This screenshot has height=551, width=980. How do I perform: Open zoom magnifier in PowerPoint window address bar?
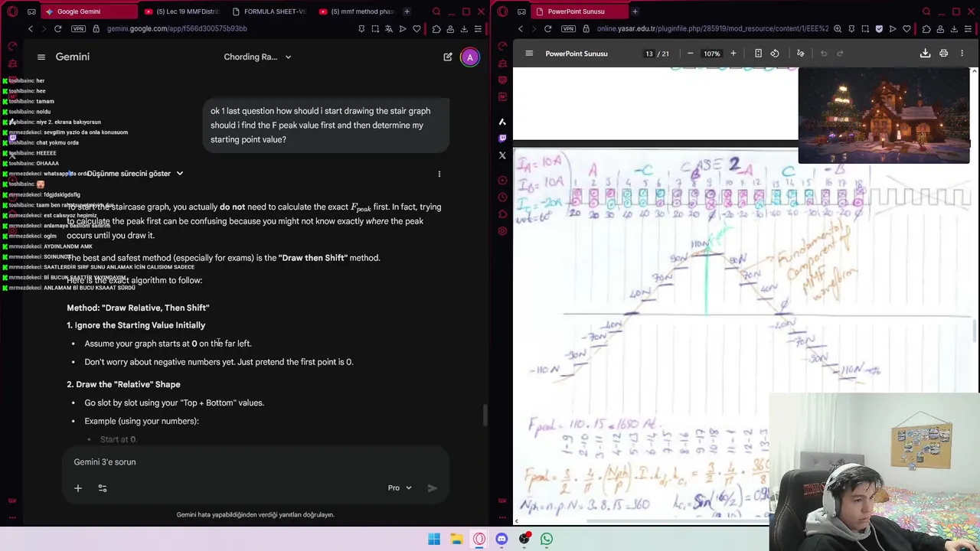click(x=838, y=29)
